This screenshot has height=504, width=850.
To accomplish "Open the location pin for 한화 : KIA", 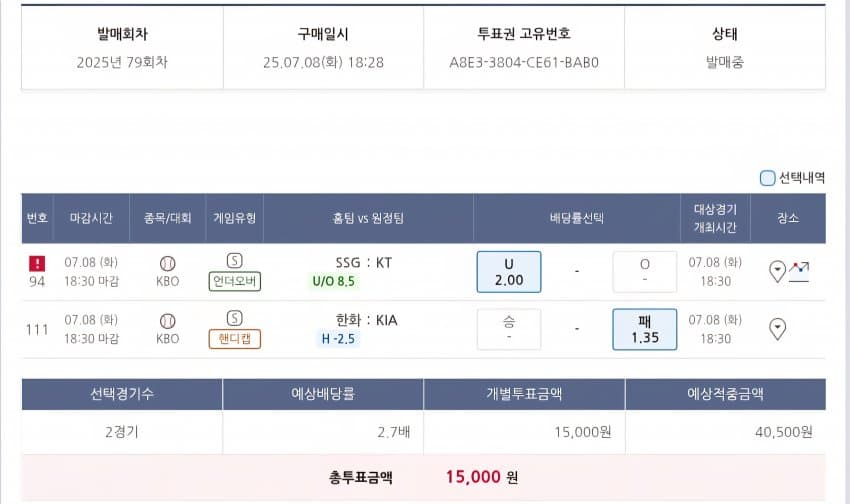I will click(x=777, y=328).
